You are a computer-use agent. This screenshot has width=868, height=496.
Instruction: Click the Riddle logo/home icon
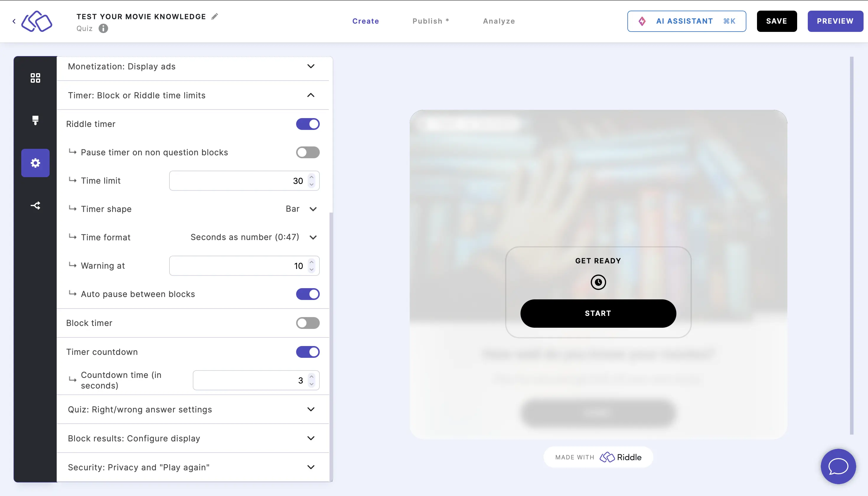[x=36, y=21]
